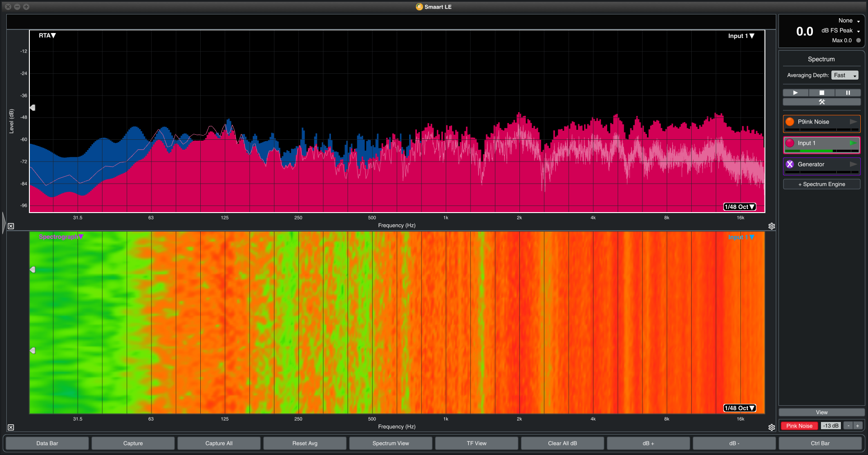Open Spectrograph pane Input 1 selector
868x455 pixels.
pyautogui.click(x=741, y=237)
